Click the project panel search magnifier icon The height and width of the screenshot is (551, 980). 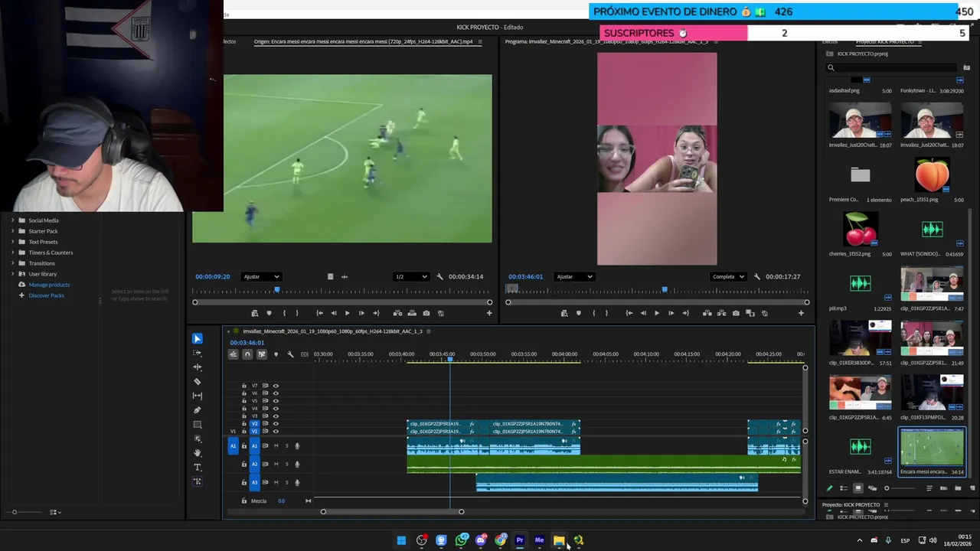pos(831,67)
